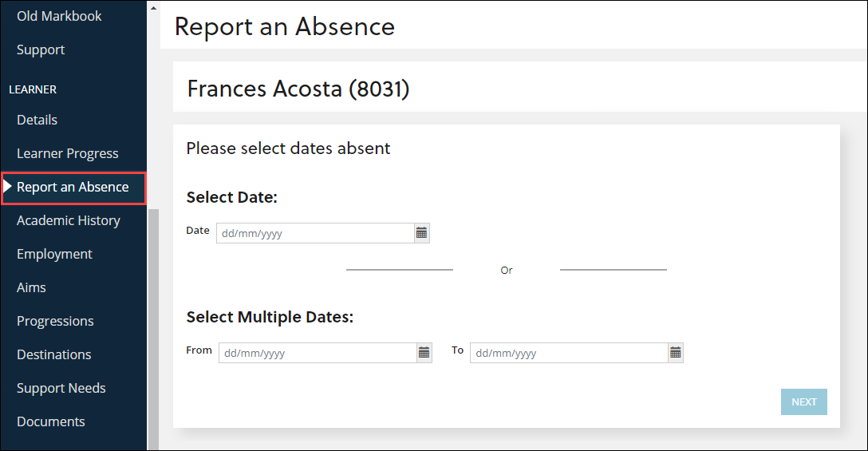Open Support Needs page

61,389
